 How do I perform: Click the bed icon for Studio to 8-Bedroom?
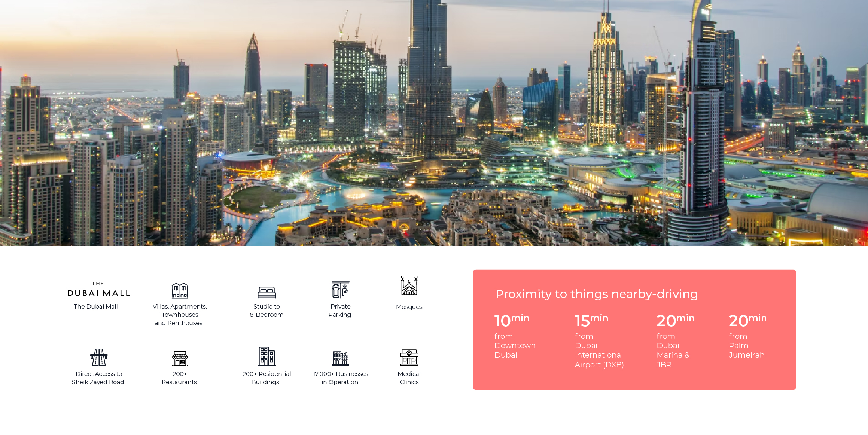267,292
